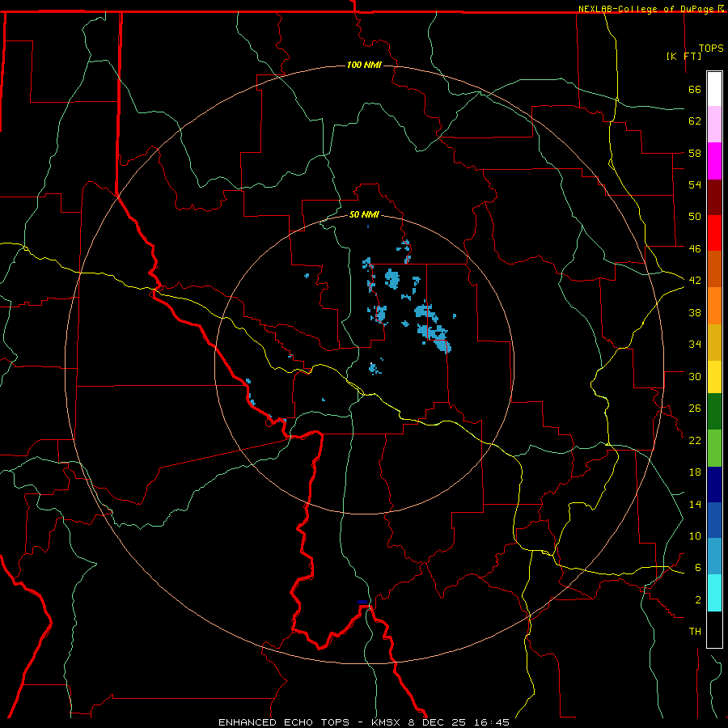This screenshot has width=728, height=728.
Task: Click the orange 38 kft legend swatch
Action: (x=714, y=306)
